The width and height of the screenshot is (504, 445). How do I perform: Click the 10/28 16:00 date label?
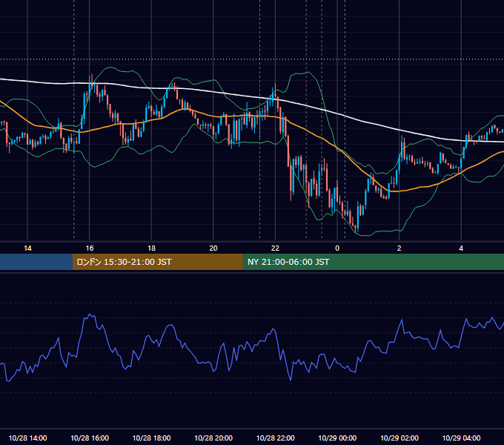90,438
